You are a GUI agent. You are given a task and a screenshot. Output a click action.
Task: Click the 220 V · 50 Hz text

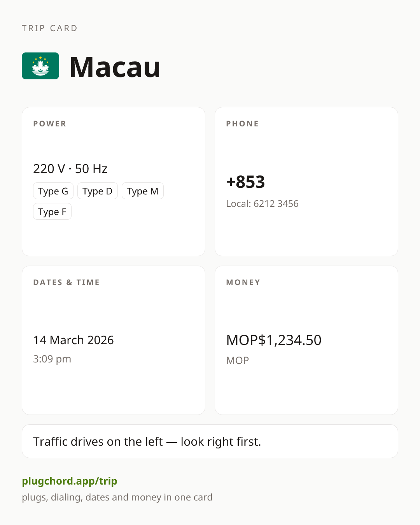pyautogui.click(x=70, y=169)
